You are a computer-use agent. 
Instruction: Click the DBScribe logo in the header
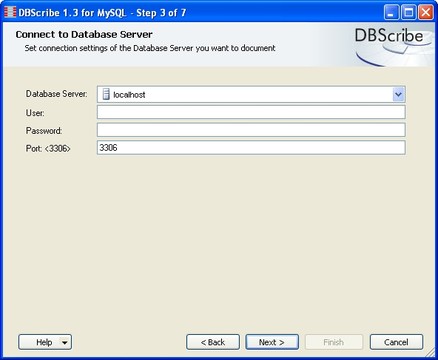[x=389, y=35]
